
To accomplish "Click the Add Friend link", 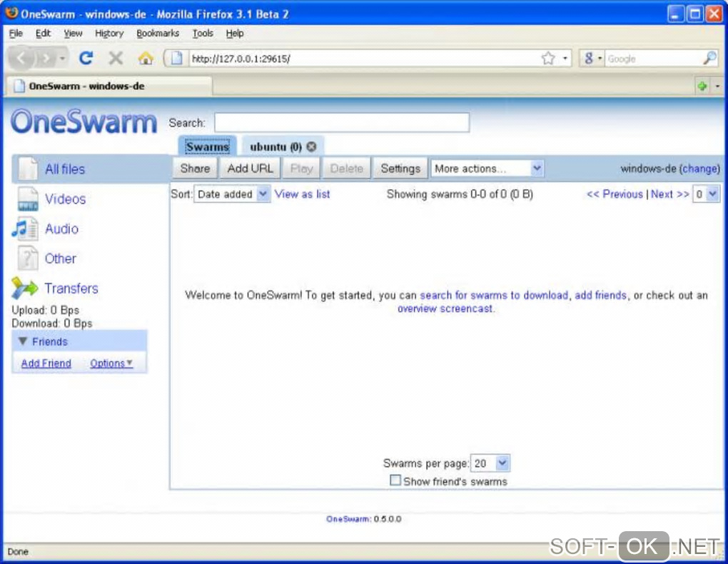I will coord(46,363).
